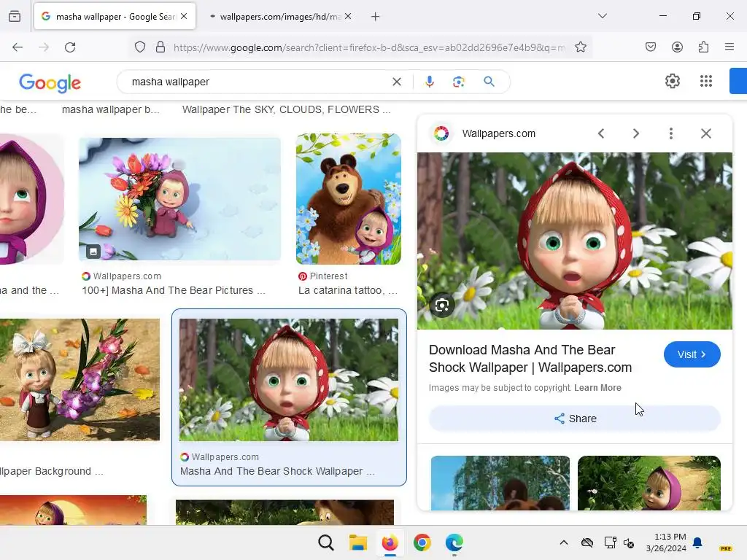
Task: Click the site security padlock icon
Action: click(x=160, y=47)
